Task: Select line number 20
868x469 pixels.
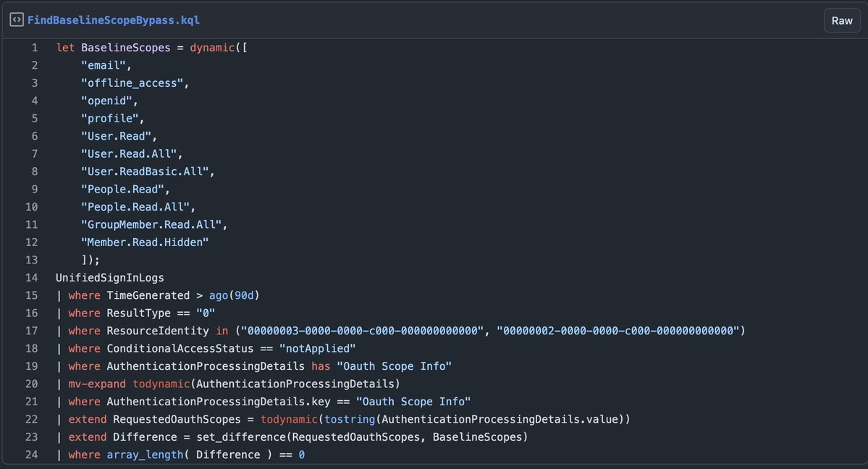Action: pos(32,384)
